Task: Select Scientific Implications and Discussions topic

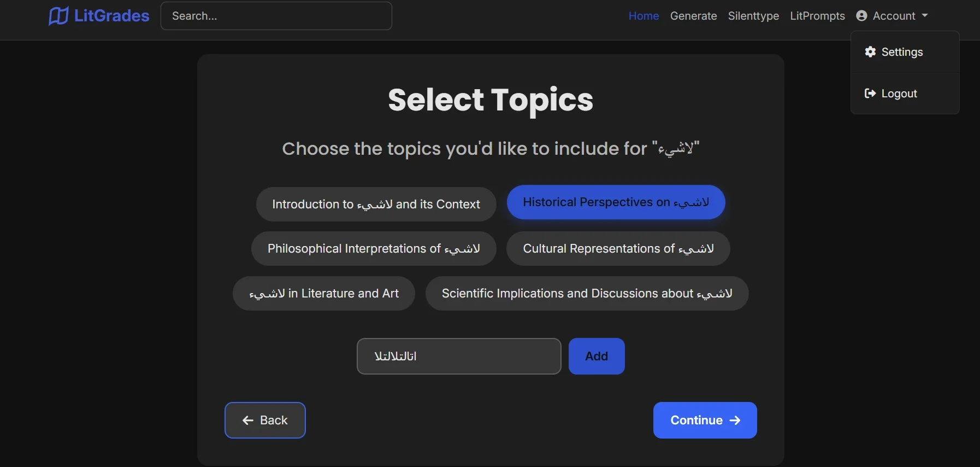Action: (x=587, y=294)
